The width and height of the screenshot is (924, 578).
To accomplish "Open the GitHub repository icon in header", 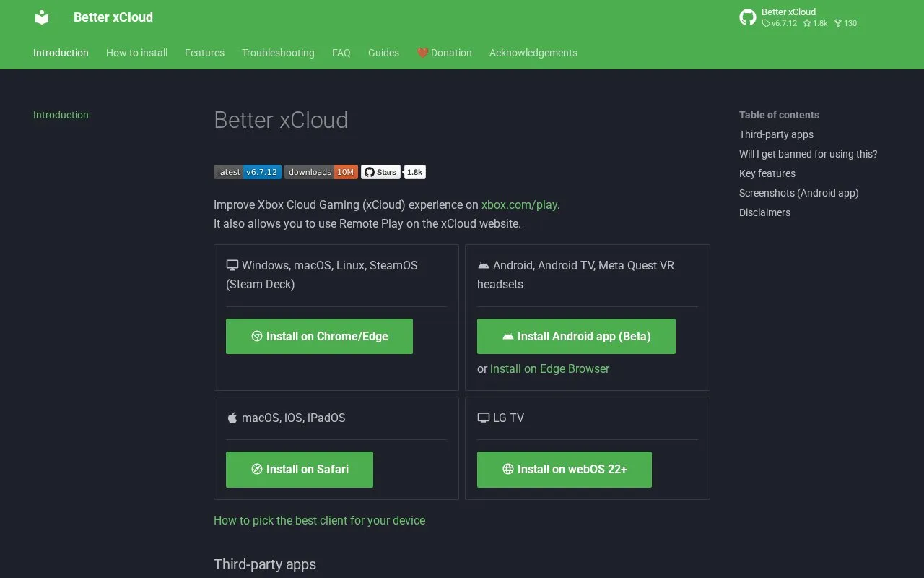I will (x=748, y=17).
